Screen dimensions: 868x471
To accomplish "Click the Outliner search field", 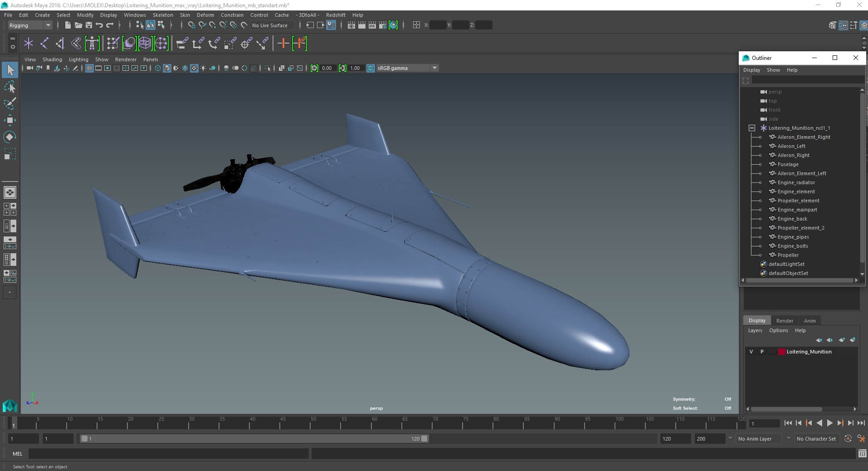I will pyautogui.click(x=807, y=80).
